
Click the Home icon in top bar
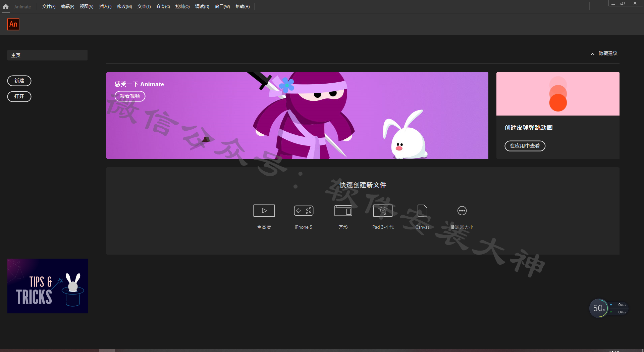6,6
